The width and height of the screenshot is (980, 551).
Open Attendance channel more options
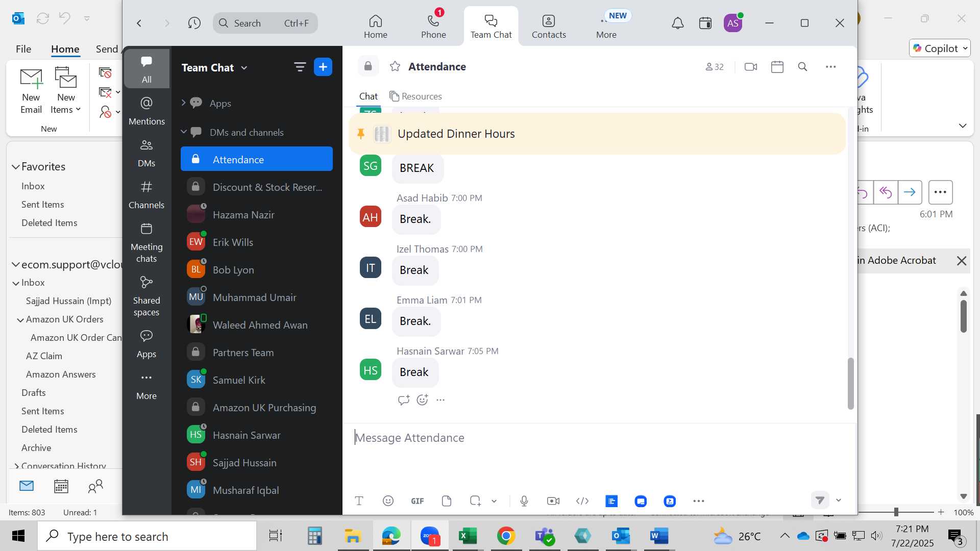pyautogui.click(x=831, y=66)
